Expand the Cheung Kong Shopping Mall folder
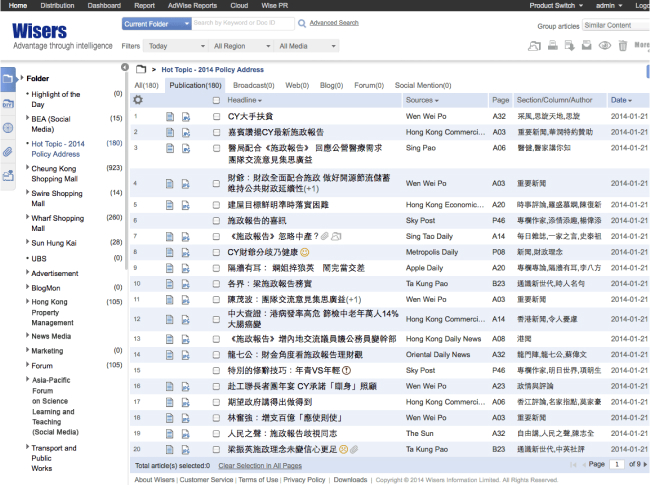Viewport: 650px width, 485px height. point(27,168)
